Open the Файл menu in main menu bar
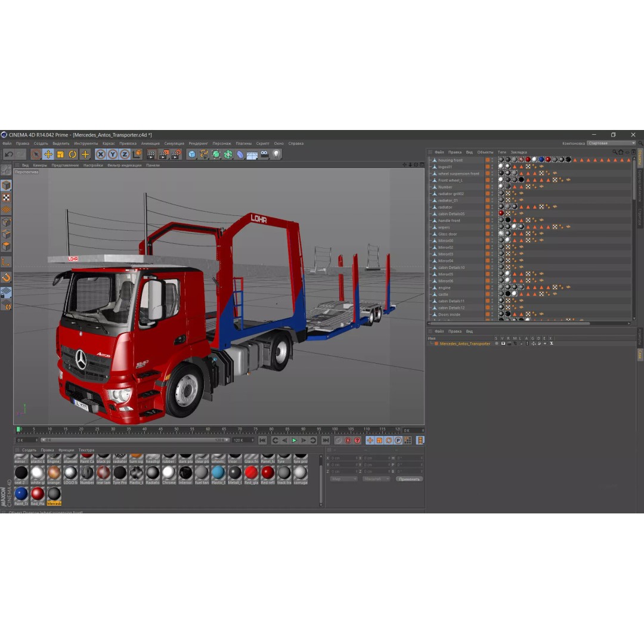Viewport: 644px width, 644px height. [7, 143]
